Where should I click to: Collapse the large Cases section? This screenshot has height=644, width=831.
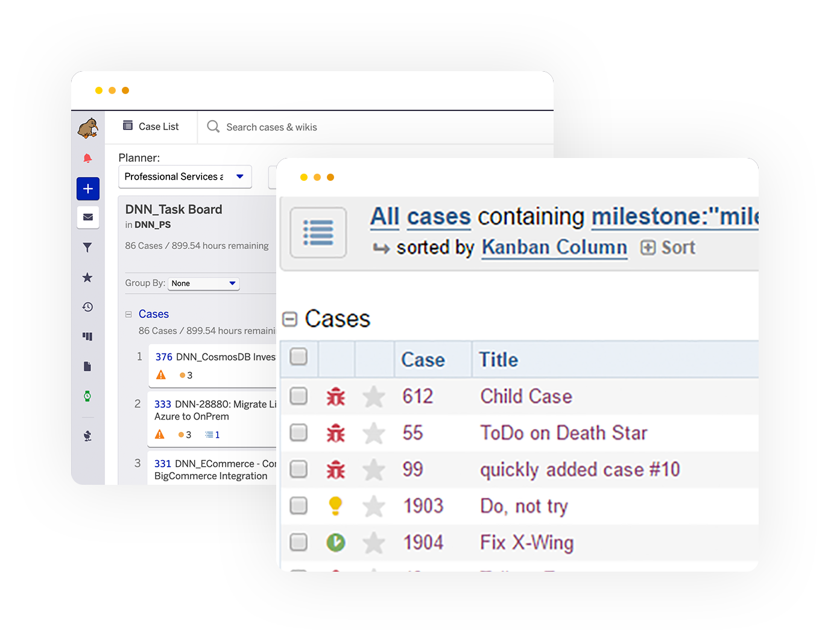[x=290, y=319]
